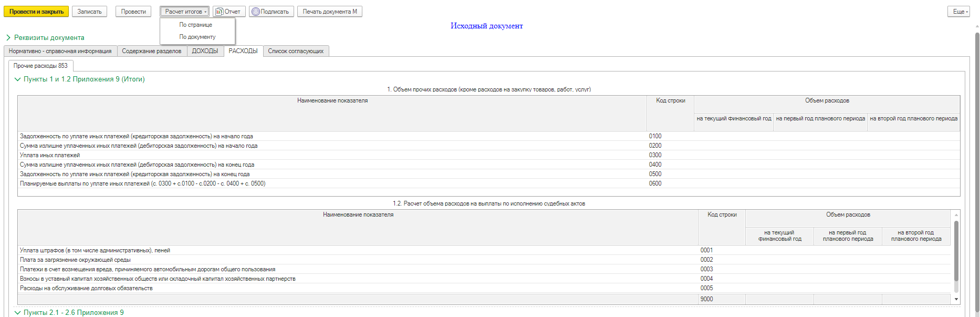Go to Список согласующих tab
The image size is (980, 317).
(296, 51)
